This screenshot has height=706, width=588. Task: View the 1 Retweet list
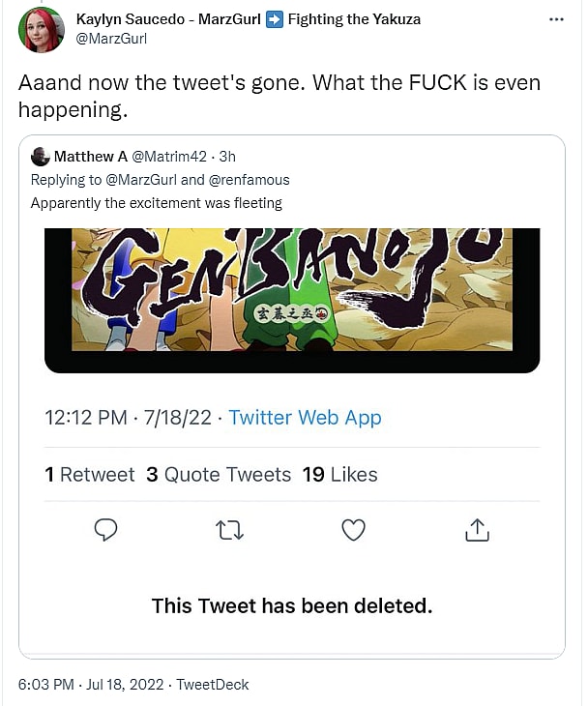[x=90, y=475]
